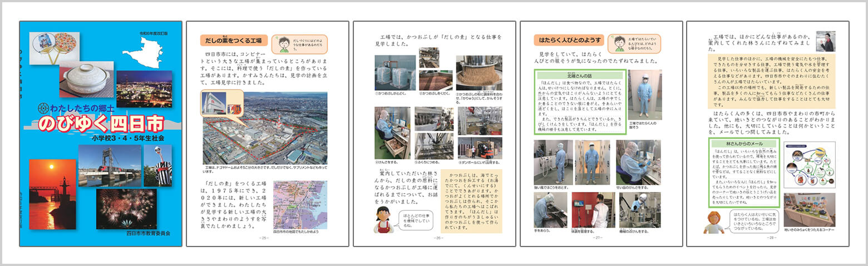Viewport: 868px width, 266px height.
Task: Click the paper fans photo on the cover
Action: click(54, 47)
